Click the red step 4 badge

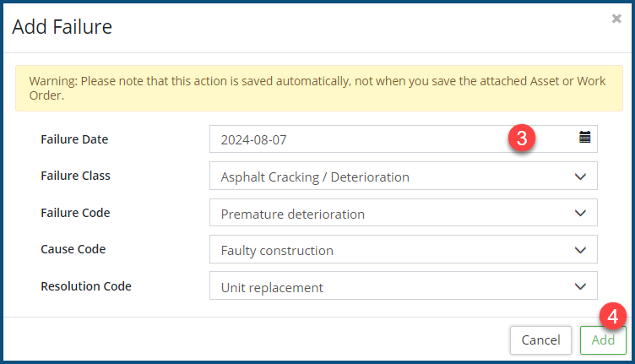614,316
